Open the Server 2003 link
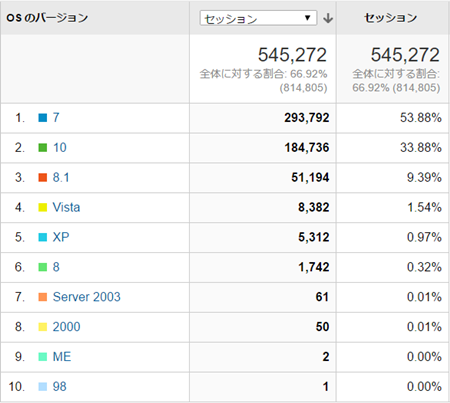The image size is (450, 403). (87, 297)
